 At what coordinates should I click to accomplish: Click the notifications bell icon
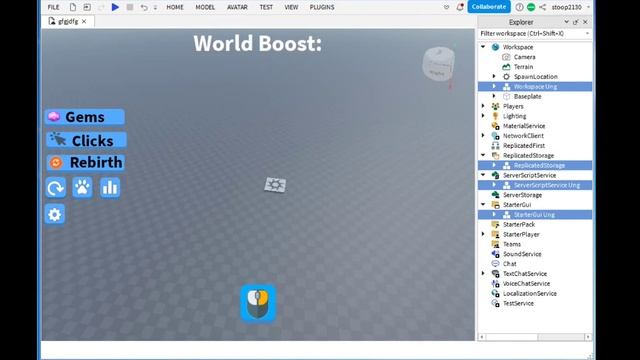point(460,7)
